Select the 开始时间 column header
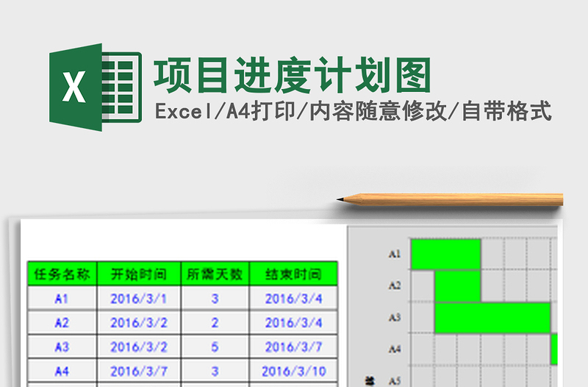 138,274
